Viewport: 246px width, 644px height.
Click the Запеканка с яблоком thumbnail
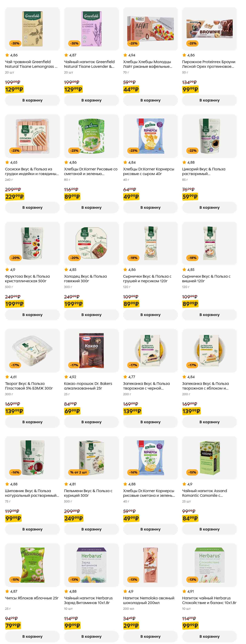[209, 350]
